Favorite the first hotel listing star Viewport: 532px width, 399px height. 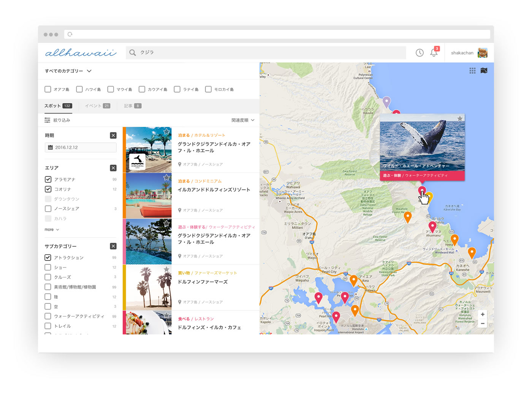(x=166, y=131)
